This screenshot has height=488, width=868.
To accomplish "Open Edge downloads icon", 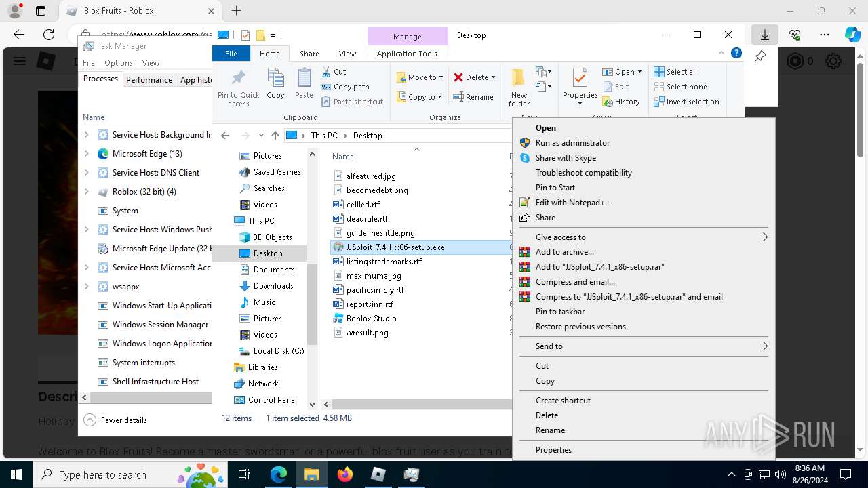I will coord(764,35).
